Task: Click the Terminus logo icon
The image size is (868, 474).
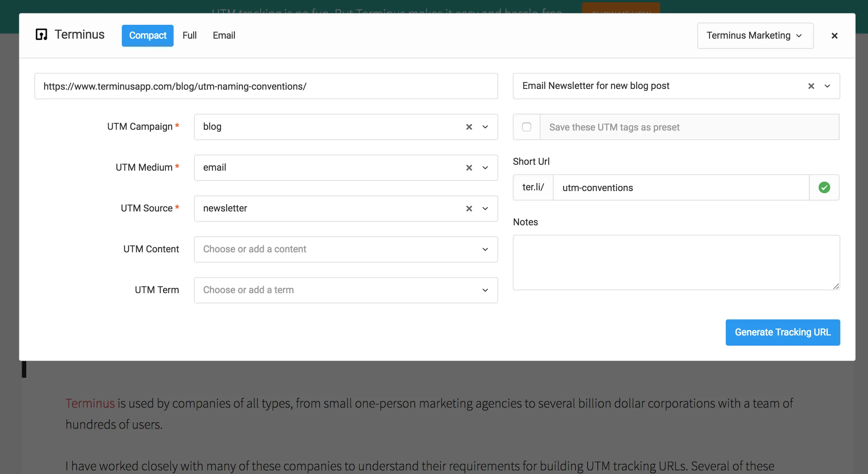Action: (41, 34)
